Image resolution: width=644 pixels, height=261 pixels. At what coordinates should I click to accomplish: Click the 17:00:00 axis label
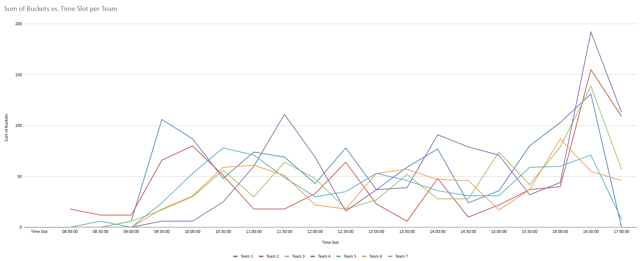coord(621,232)
